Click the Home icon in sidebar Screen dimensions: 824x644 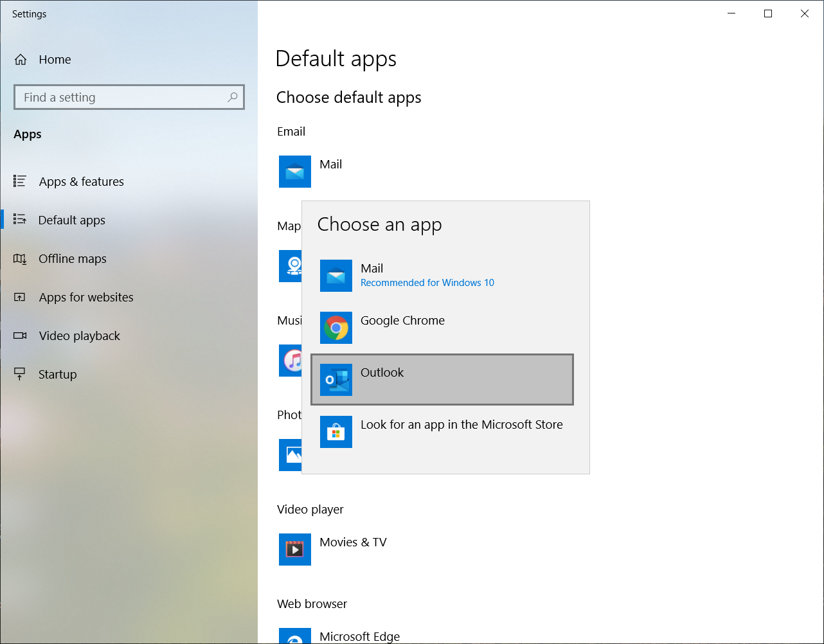pyautogui.click(x=21, y=60)
